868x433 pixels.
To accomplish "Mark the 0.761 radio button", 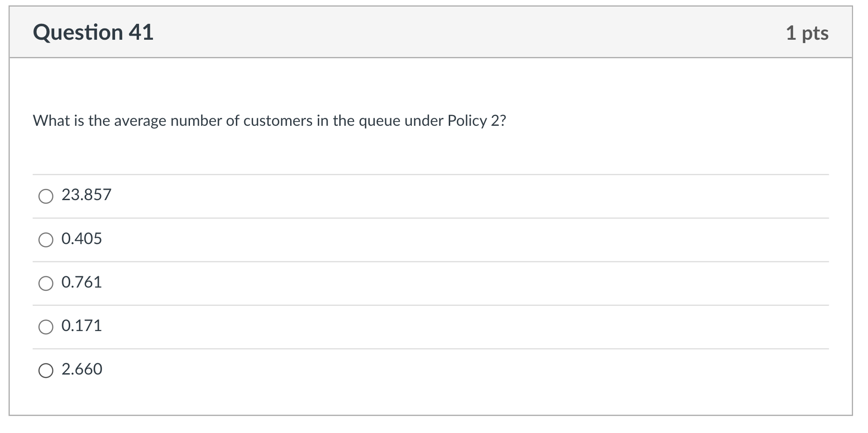I will (x=45, y=283).
